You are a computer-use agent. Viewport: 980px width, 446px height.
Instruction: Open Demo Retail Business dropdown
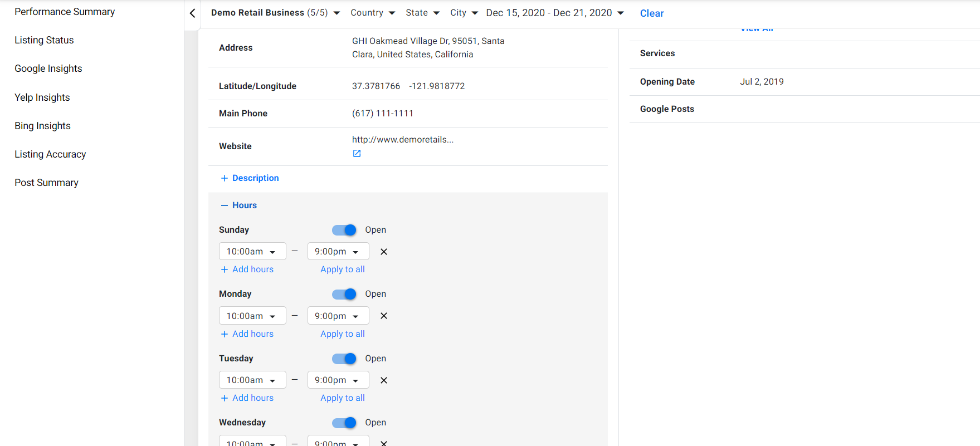click(x=275, y=13)
